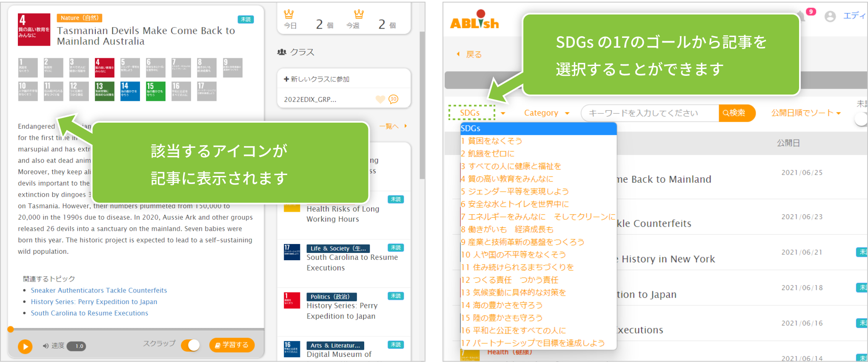Open Health Risks of Long Working Hours article
The width and height of the screenshot is (868, 362).
pos(343,214)
